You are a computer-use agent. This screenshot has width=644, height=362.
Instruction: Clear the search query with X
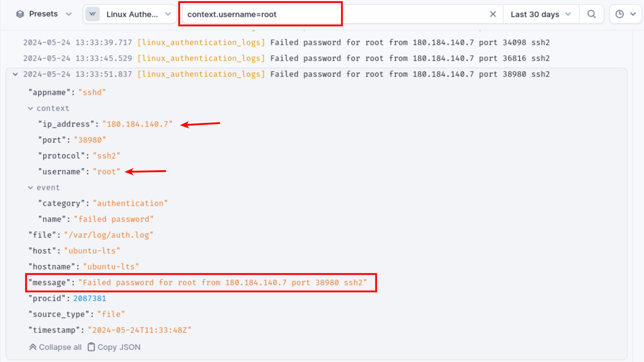tap(493, 14)
